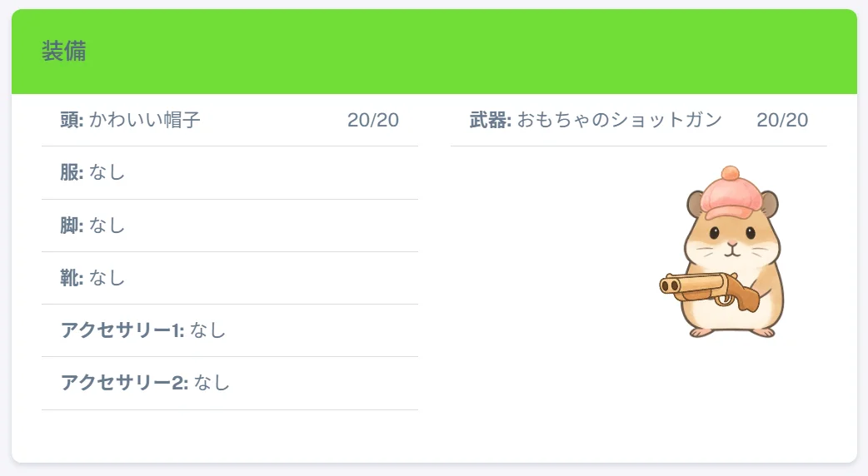Click the 装備 header title
Image resolution: width=868 pixels, height=476 pixels.
[x=63, y=51]
